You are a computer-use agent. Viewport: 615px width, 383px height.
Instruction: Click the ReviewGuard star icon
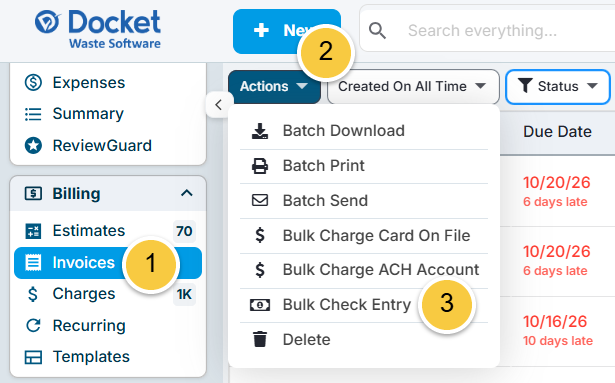coord(33,146)
